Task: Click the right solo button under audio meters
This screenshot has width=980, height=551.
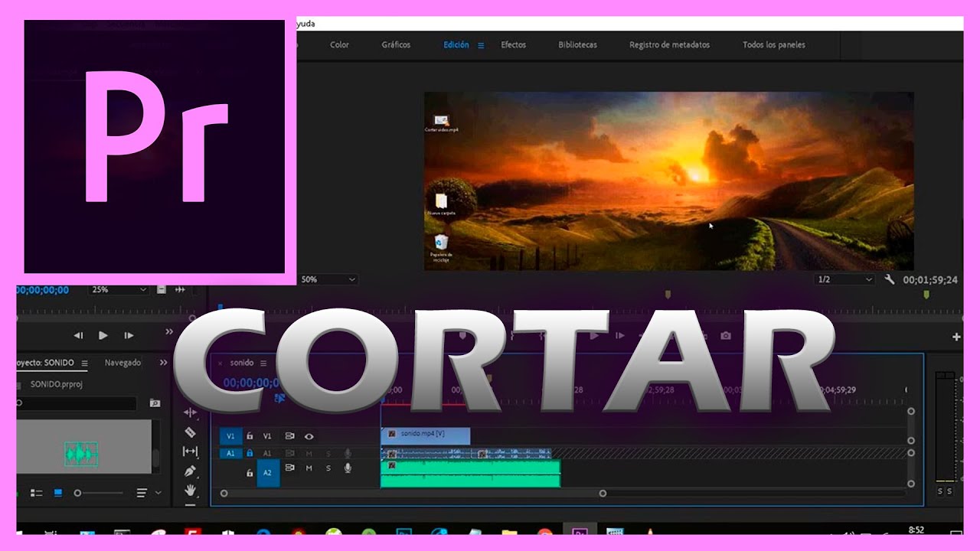Action: [x=950, y=491]
